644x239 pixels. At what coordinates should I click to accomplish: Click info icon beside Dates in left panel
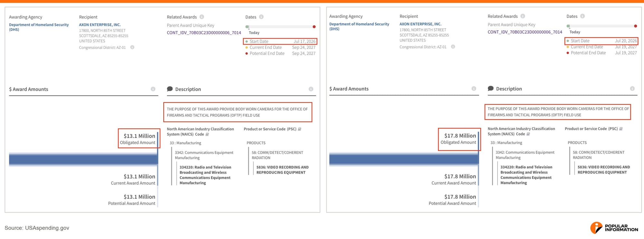point(261,17)
